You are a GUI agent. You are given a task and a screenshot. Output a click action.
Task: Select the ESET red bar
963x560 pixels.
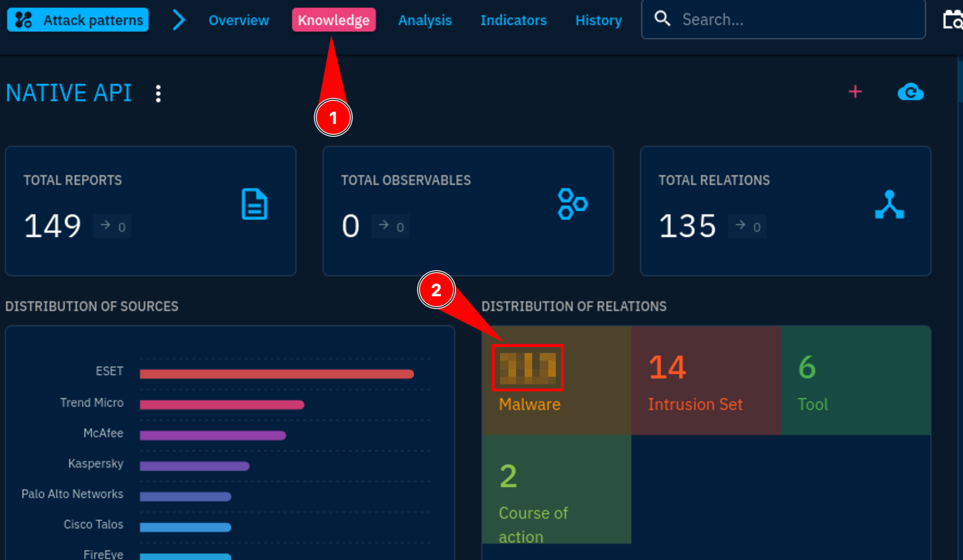277,374
